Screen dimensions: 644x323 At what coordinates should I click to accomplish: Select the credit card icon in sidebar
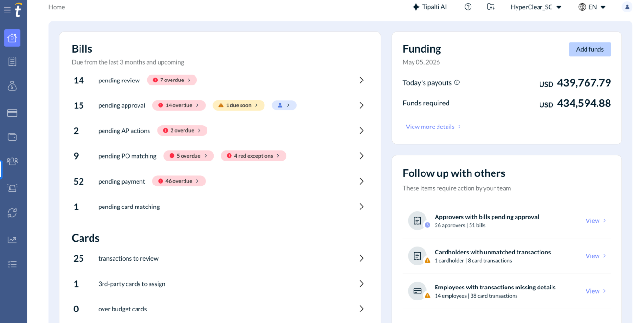pos(12,113)
